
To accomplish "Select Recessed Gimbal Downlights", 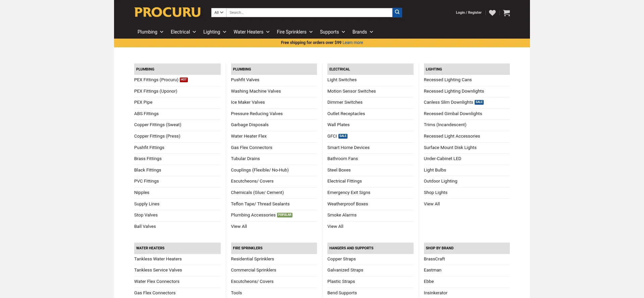I will 453,114.
